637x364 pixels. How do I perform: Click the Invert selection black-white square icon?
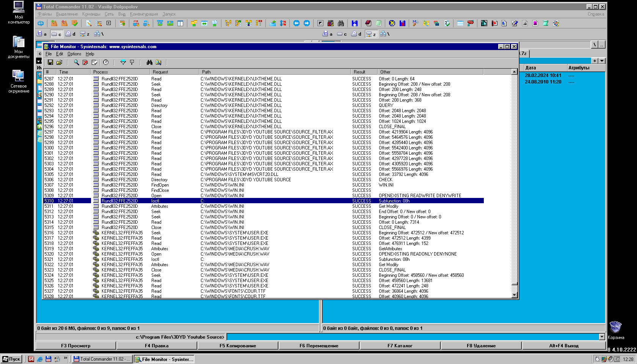point(320,23)
